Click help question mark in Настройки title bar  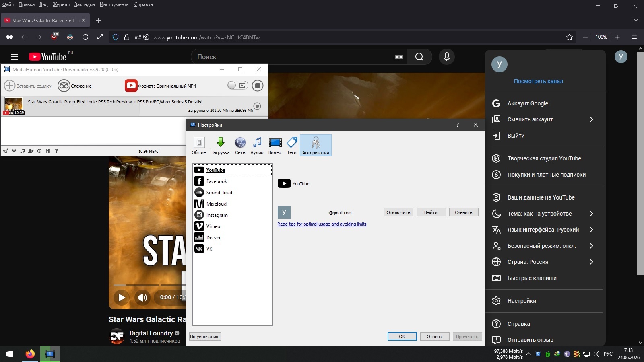pos(458,125)
